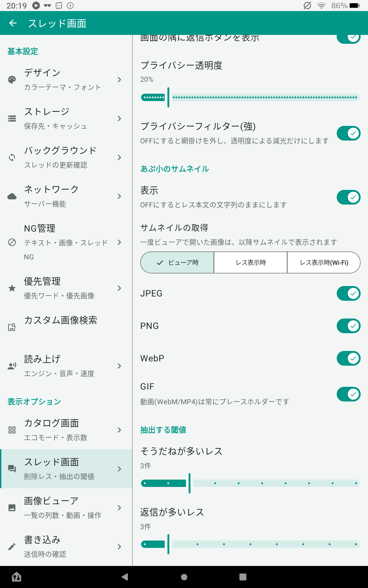
Task: Expand the カタログ画面 chevron
Action: [x=120, y=430]
